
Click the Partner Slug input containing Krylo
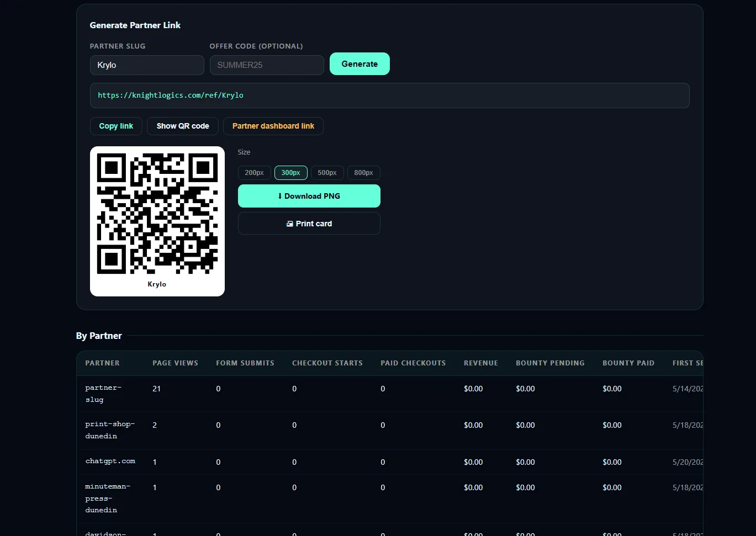click(147, 65)
